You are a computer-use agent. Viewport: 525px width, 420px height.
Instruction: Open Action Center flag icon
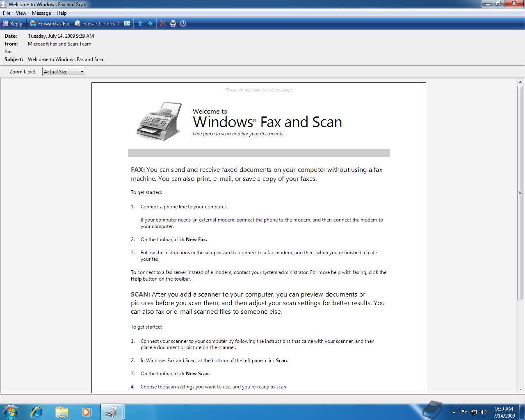(x=463, y=412)
